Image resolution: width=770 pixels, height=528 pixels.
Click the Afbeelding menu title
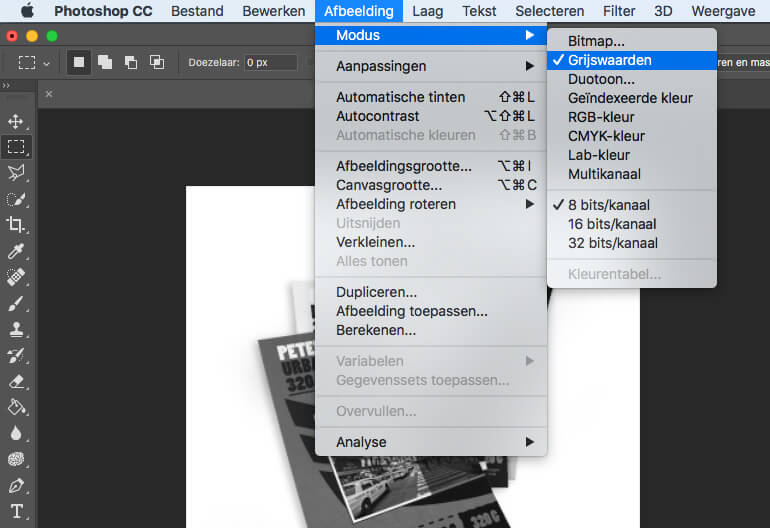click(359, 11)
